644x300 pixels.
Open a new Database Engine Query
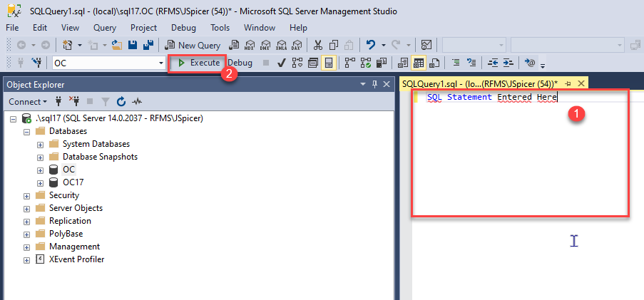[234, 45]
